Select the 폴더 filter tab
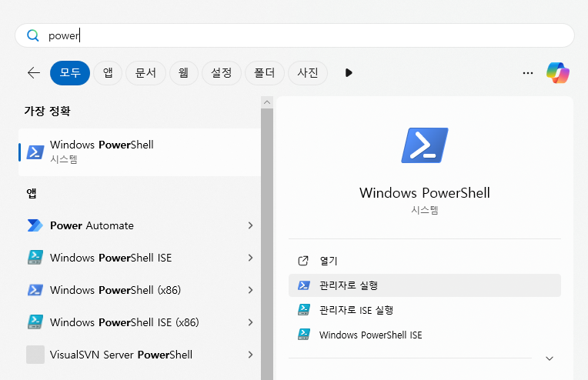588x380 pixels. (265, 73)
